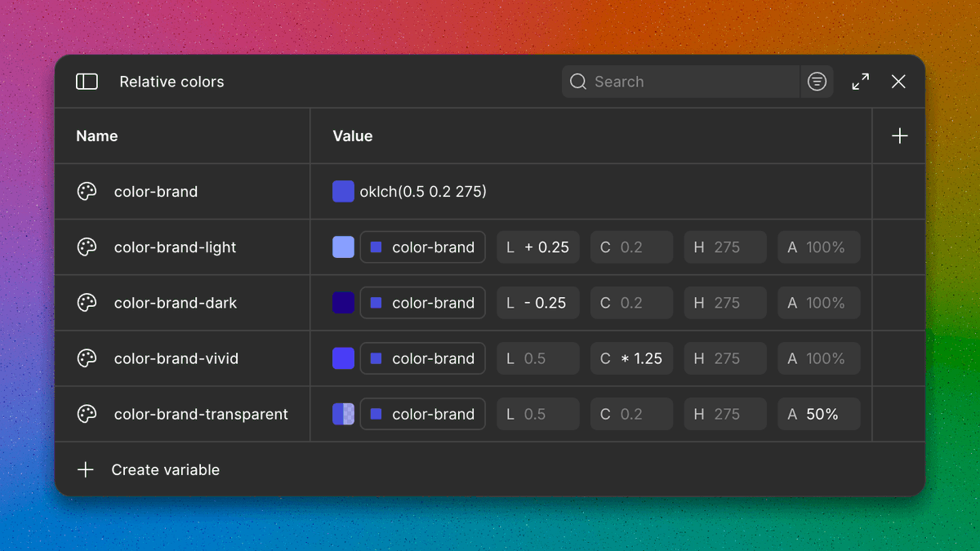
Task: Open the search filter options icon
Action: pos(817,82)
